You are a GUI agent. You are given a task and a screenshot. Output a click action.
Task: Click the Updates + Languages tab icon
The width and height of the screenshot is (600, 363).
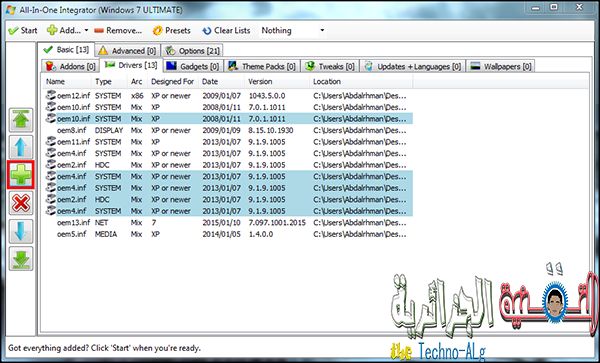(368, 66)
